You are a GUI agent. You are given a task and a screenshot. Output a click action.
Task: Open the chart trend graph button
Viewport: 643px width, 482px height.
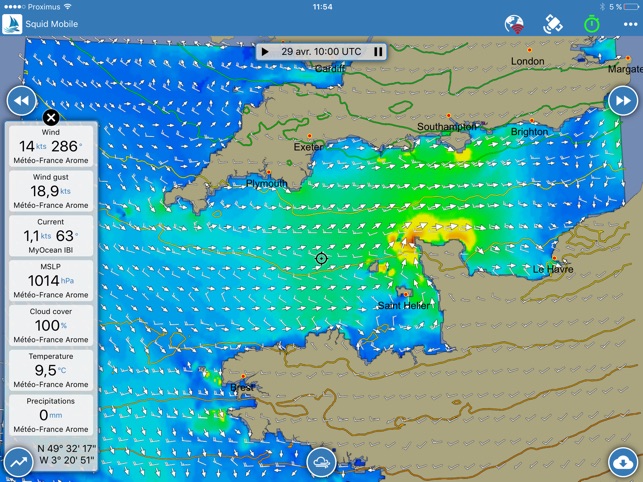point(18,462)
